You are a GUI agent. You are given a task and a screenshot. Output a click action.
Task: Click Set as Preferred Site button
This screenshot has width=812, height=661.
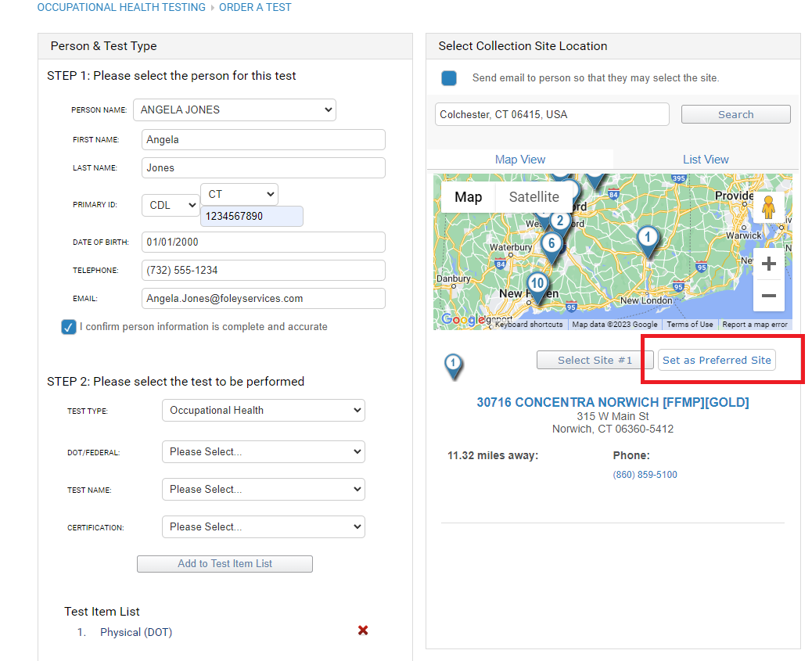click(717, 360)
